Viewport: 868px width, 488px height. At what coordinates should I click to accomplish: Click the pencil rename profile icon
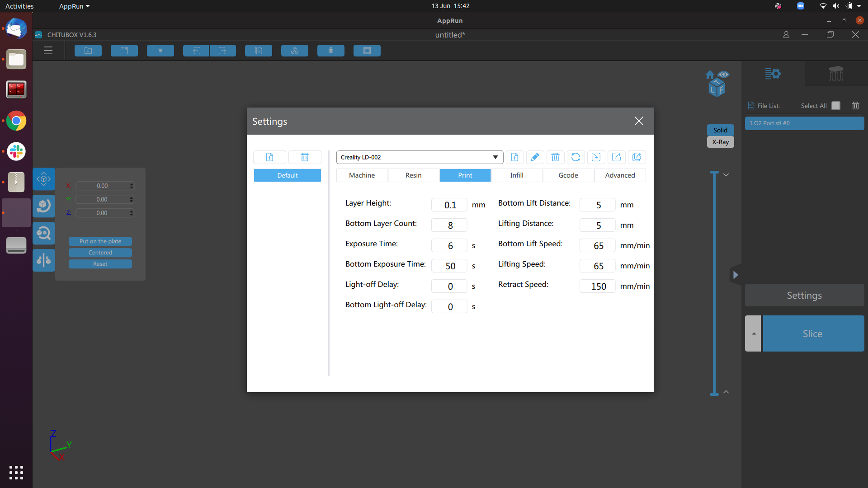pos(535,157)
